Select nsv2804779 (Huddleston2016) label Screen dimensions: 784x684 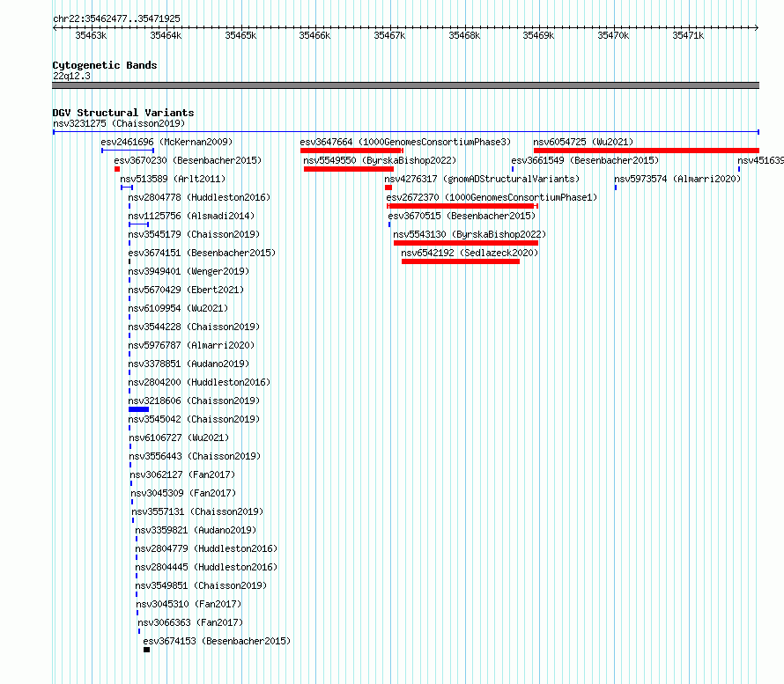pyautogui.click(x=206, y=548)
